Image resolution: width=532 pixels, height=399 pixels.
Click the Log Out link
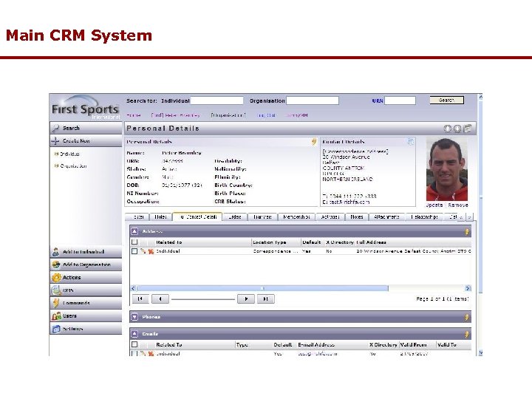(x=266, y=115)
